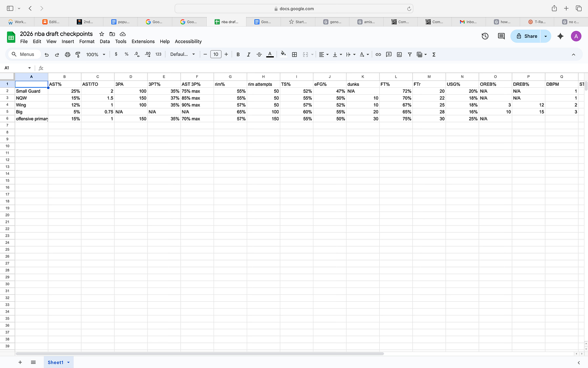Open text wrapping dropdown
588x368 pixels.
[x=351, y=54]
